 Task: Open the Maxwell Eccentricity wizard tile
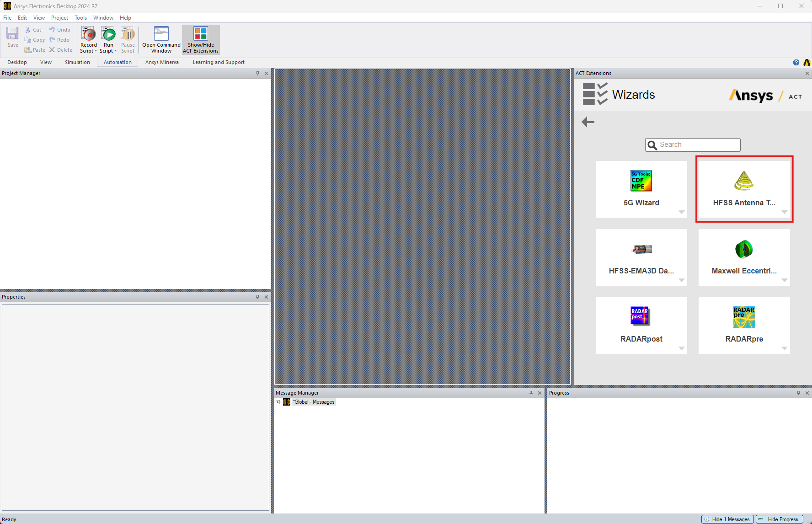(744, 257)
